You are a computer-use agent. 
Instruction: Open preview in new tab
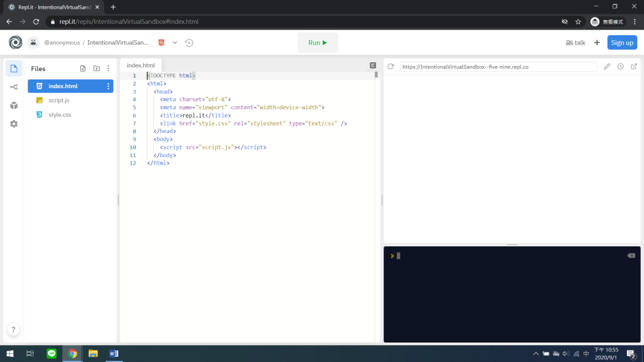(x=634, y=67)
